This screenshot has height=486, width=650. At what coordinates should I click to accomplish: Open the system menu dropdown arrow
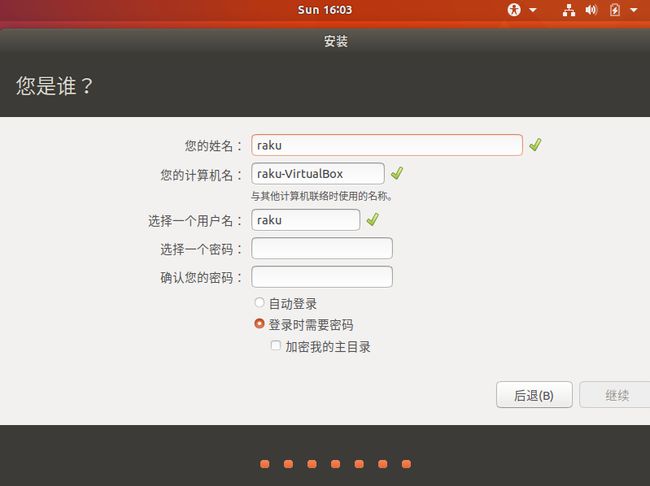633,10
